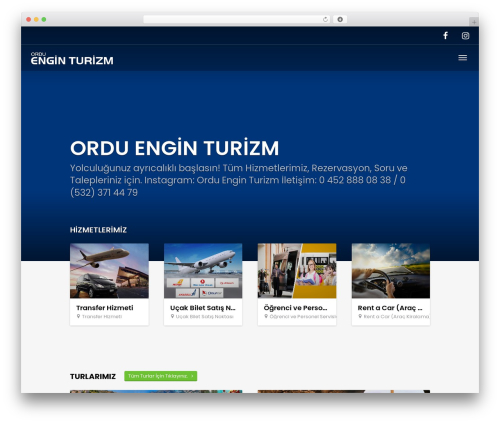Click the Uçak Bilet Satış N... title
500x423 pixels.
203,308
